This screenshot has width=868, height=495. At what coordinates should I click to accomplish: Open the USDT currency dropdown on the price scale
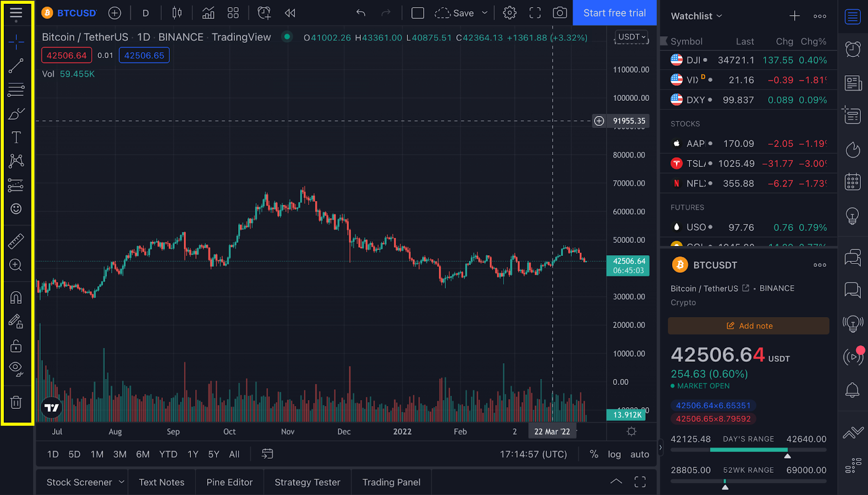pyautogui.click(x=630, y=36)
